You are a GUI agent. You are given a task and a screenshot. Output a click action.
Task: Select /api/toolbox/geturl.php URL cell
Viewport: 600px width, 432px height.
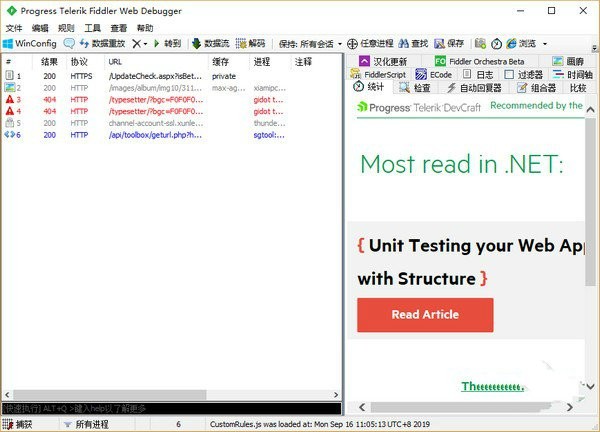(155, 135)
